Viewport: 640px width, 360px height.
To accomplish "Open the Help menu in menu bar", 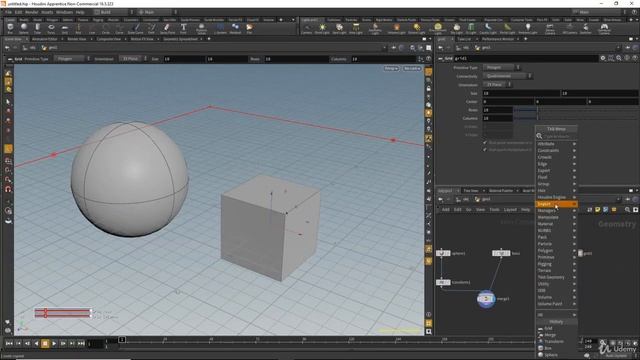I will 80,12.
